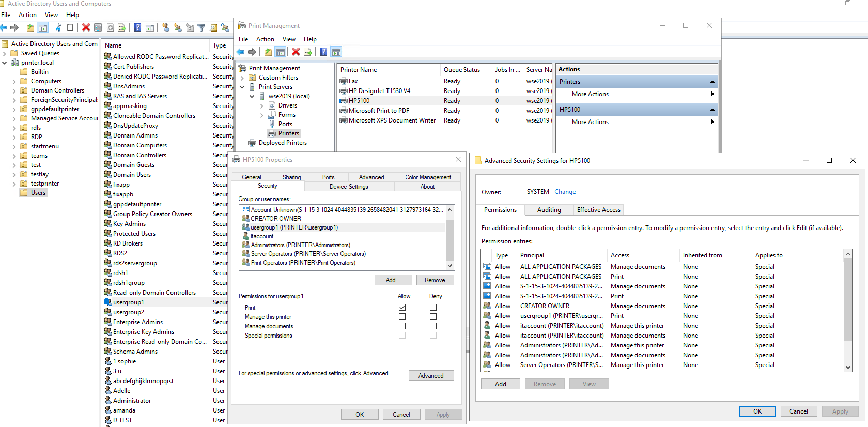Click the red Delete icon in Active Directory toolbar
Viewport: 868px width, 427px height.
tap(86, 27)
